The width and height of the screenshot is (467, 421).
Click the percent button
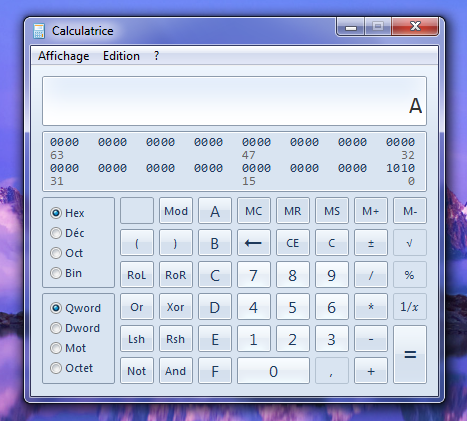[410, 275]
